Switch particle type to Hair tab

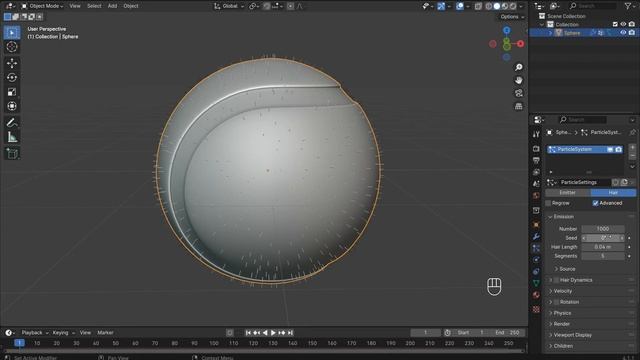tap(613, 193)
